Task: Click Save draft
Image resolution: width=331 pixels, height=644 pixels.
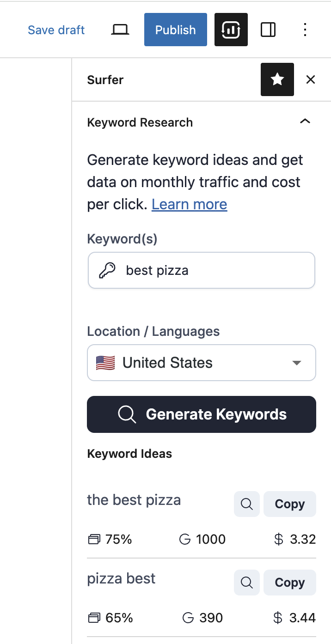Action: pos(56,30)
